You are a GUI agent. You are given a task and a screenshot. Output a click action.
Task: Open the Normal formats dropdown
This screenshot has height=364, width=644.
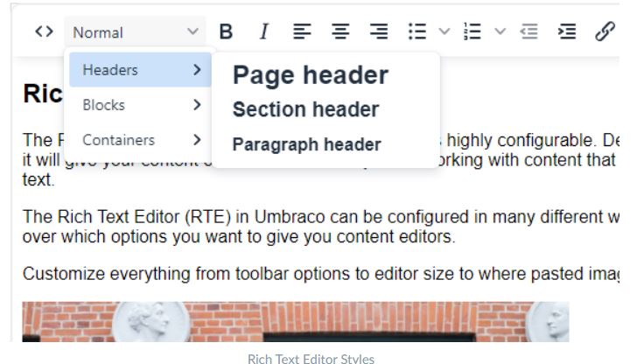135,31
